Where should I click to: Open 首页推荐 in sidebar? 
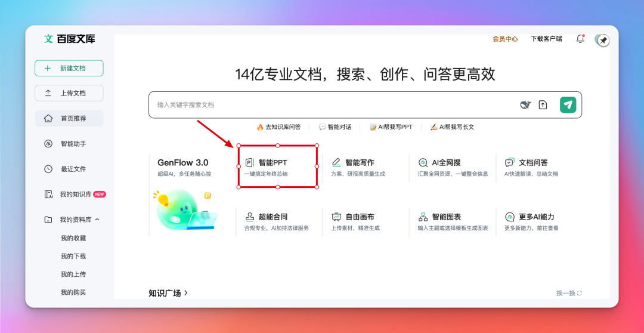point(69,118)
